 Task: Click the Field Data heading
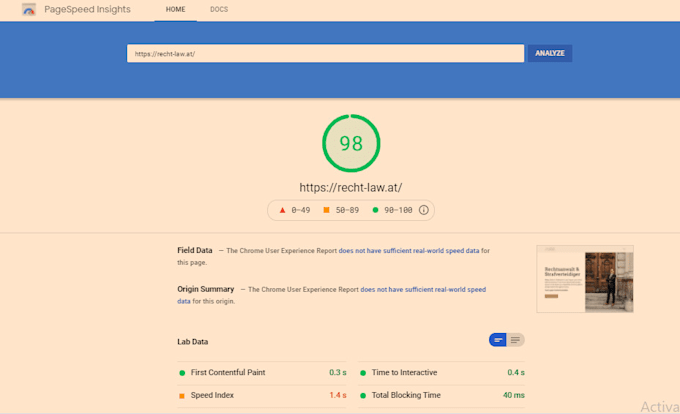point(195,250)
